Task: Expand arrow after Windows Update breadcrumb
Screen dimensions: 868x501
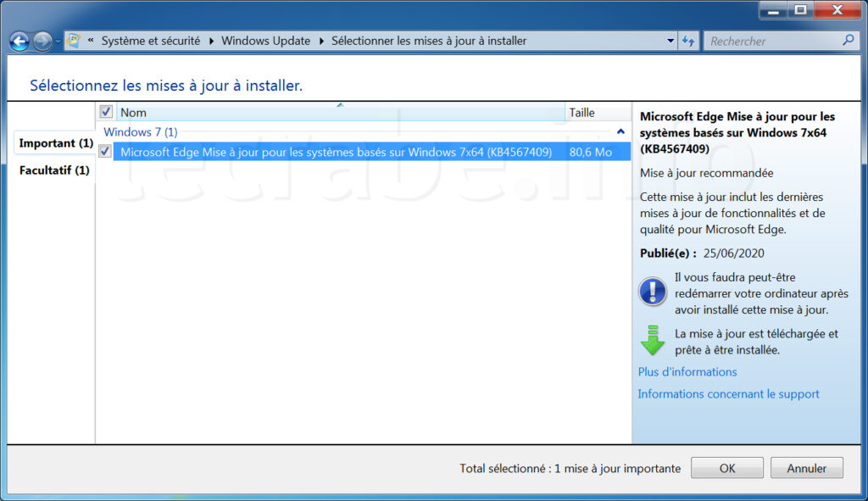Action: (x=321, y=41)
